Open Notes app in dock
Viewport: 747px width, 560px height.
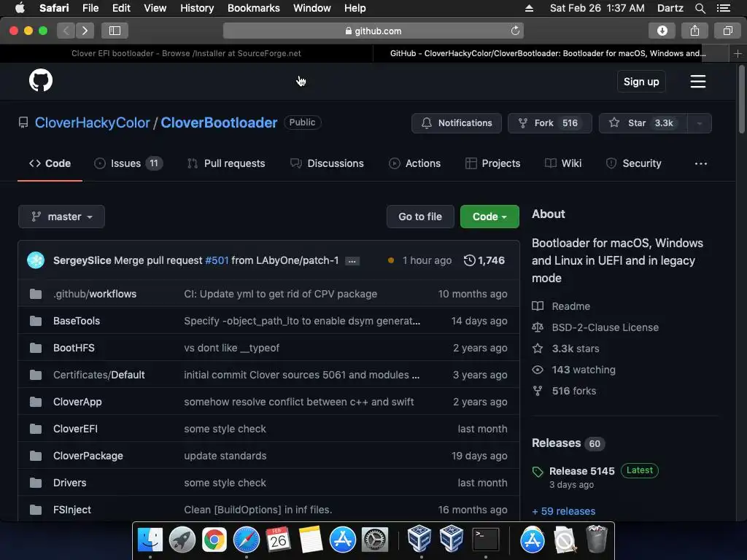point(311,540)
